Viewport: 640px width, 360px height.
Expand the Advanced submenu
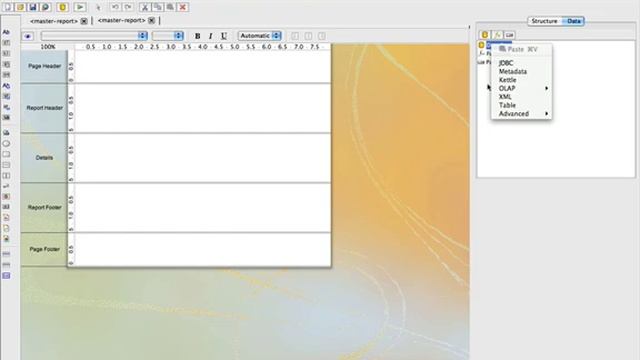(521, 113)
